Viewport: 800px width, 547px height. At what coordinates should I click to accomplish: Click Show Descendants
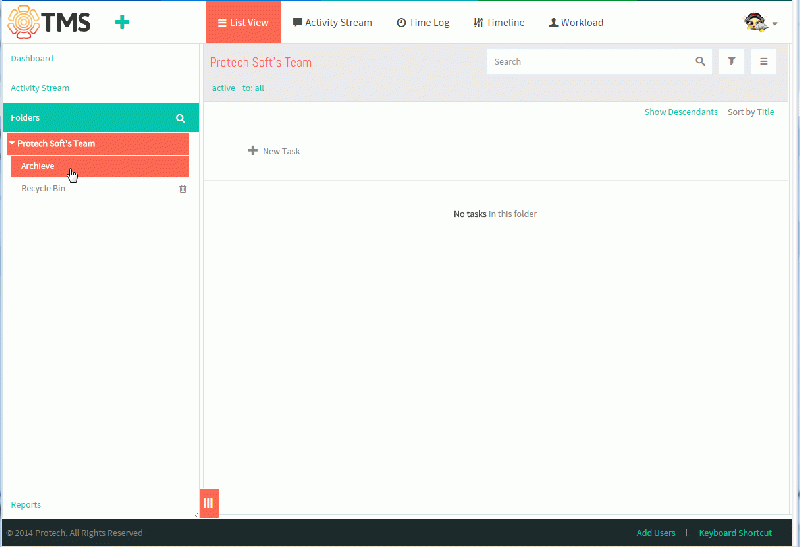coord(681,112)
